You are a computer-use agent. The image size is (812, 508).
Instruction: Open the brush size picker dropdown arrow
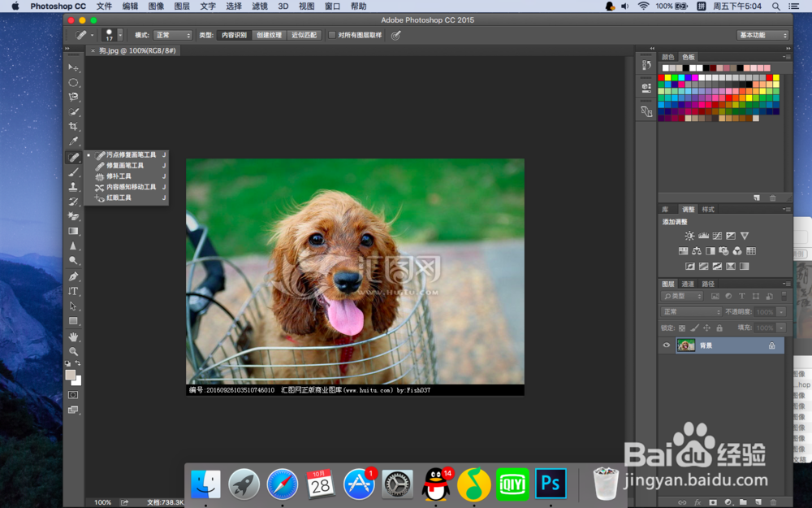(x=120, y=36)
